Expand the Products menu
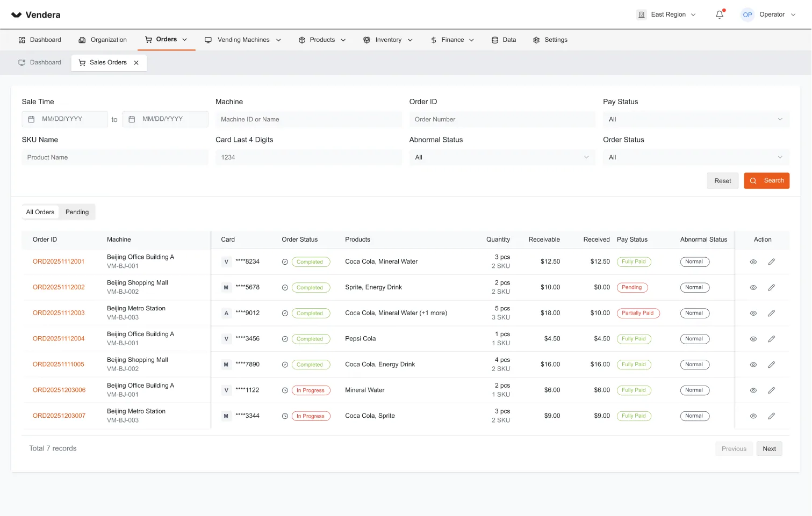The width and height of the screenshot is (812, 516). pos(322,40)
